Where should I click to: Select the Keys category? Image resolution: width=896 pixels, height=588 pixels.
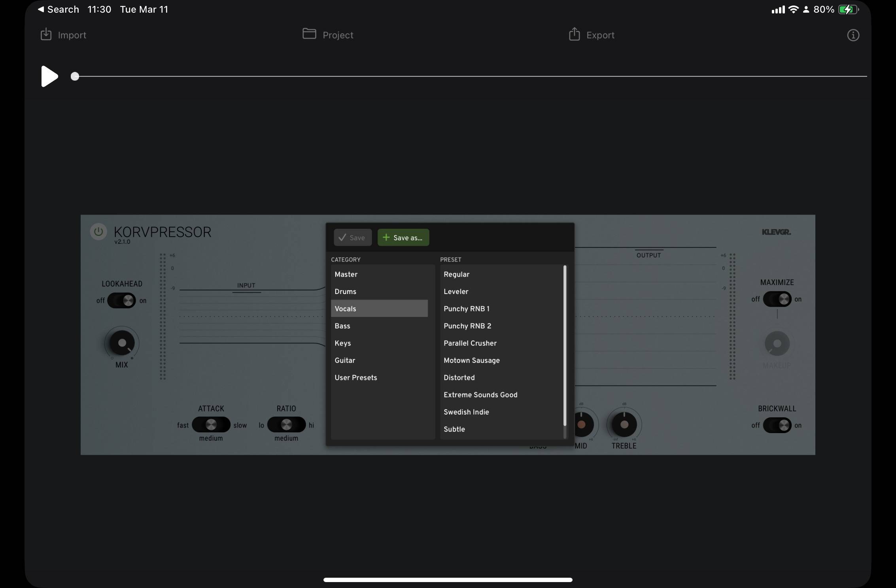pos(379,343)
